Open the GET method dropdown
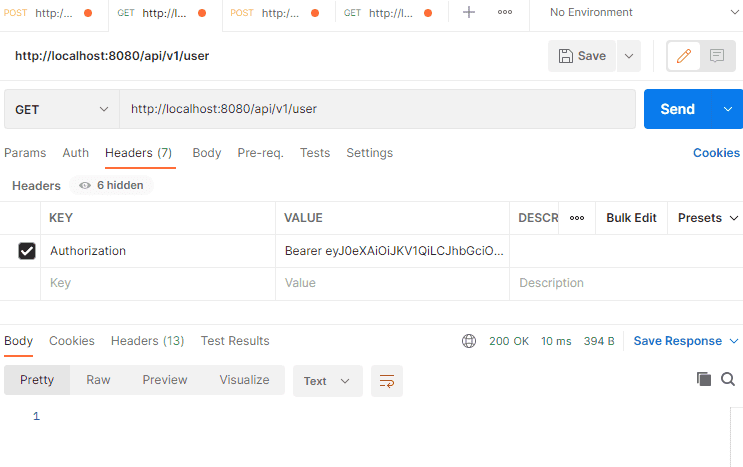This screenshot has height=467, width=743. [x=62, y=109]
